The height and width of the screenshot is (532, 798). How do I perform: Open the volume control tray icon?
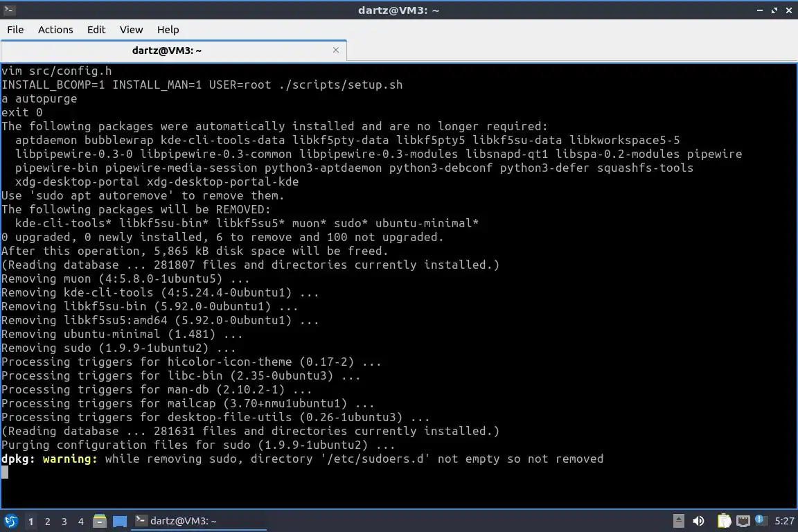(x=699, y=521)
